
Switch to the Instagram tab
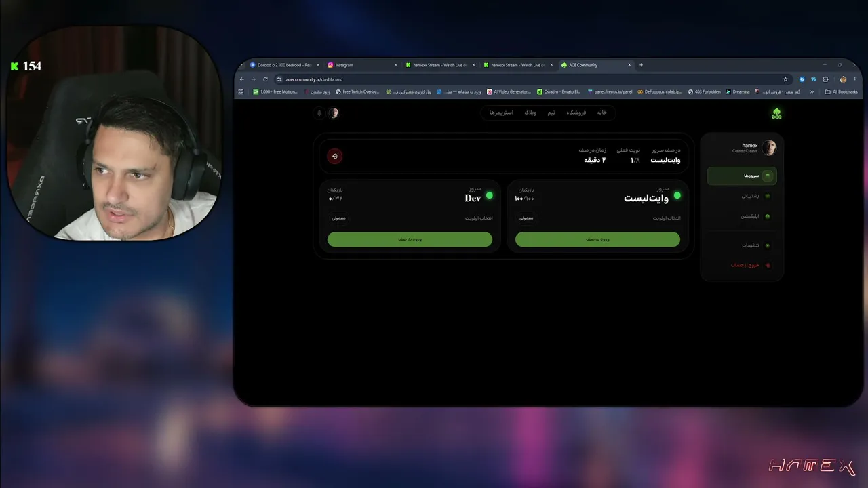(x=362, y=65)
